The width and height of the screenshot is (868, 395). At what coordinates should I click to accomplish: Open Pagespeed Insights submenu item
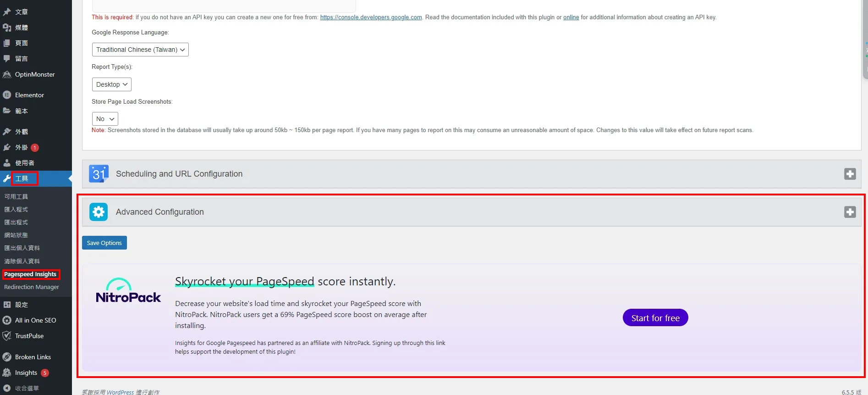pyautogui.click(x=30, y=274)
